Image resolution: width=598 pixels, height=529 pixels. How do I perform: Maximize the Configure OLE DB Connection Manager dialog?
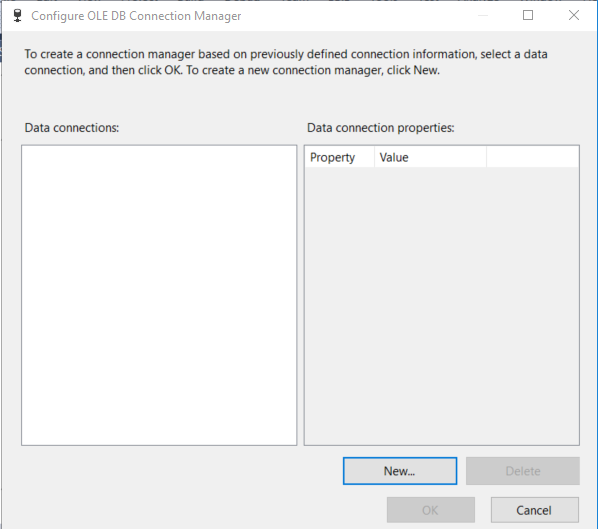click(x=528, y=15)
